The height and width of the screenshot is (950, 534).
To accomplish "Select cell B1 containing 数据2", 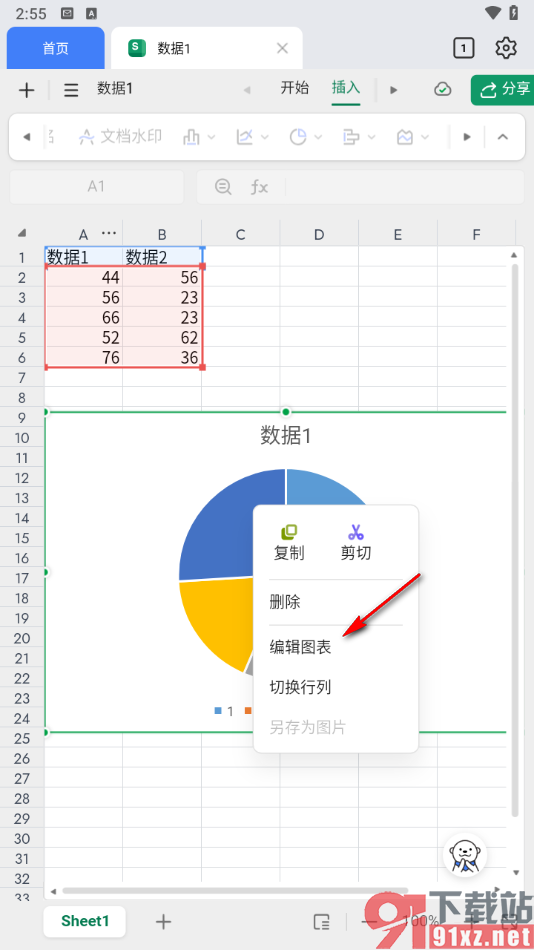I will point(162,257).
